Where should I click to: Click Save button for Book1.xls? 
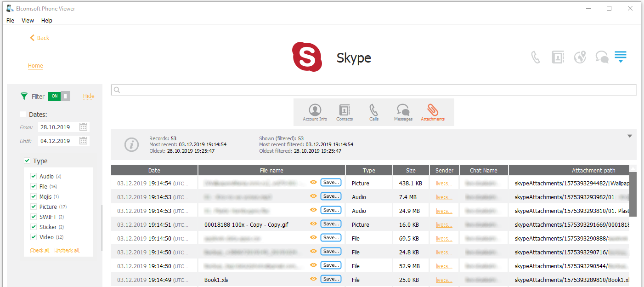(x=331, y=279)
